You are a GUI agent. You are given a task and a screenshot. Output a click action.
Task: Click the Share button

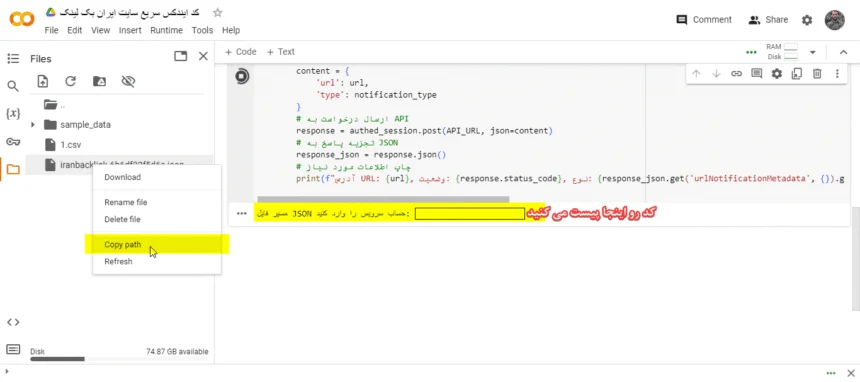pyautogui.click(x=768, y=20)
